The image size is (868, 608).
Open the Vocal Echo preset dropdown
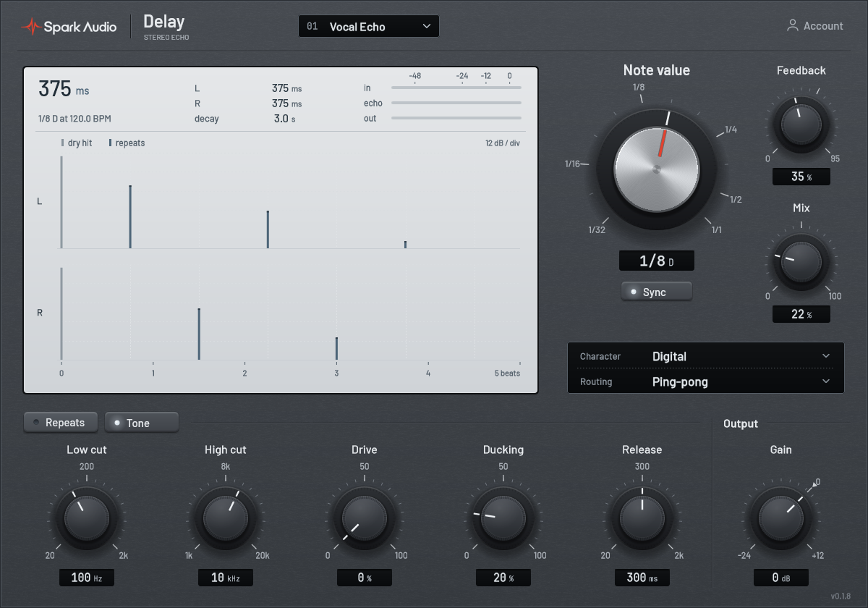[369, 27]
